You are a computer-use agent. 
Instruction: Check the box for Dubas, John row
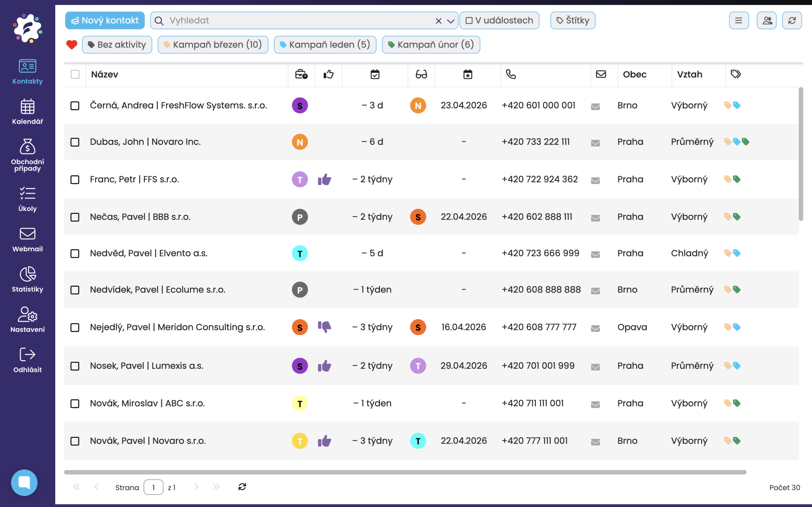pos(75,142)
